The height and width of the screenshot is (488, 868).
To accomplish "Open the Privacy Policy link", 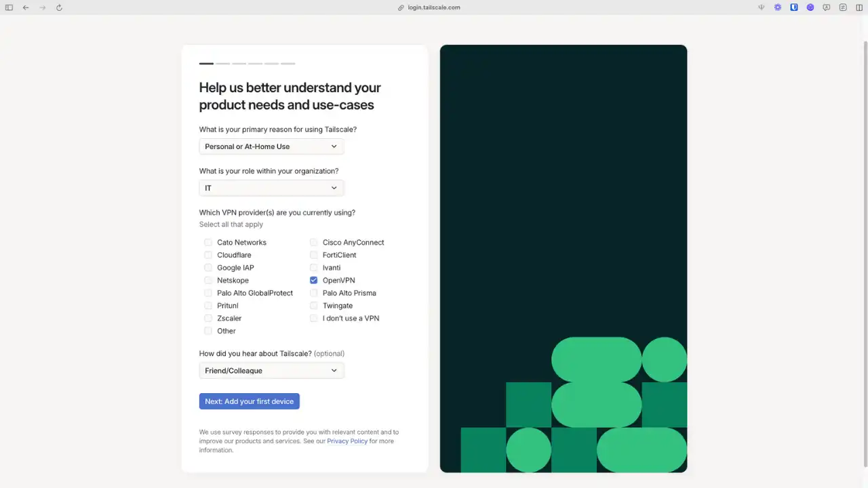I will click(x=347, y=441).
